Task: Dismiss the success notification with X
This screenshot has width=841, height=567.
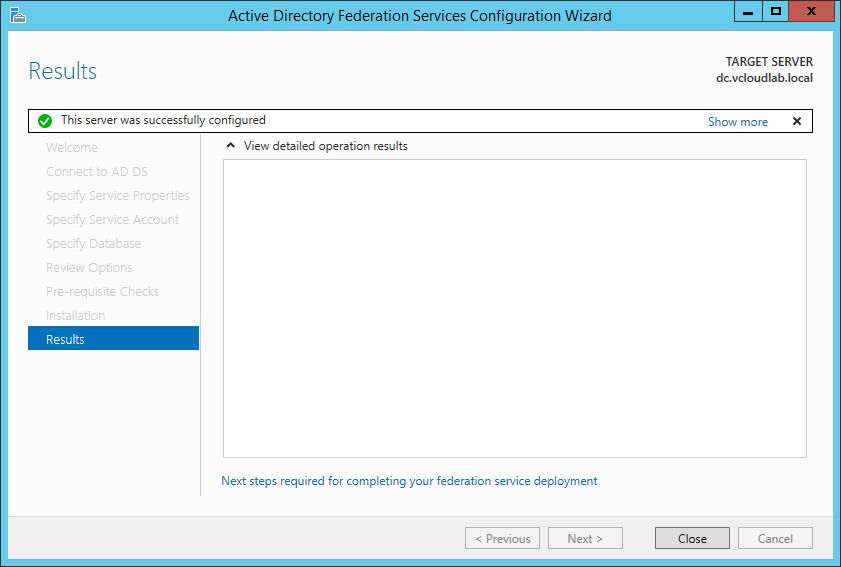Action: point(797,121)
